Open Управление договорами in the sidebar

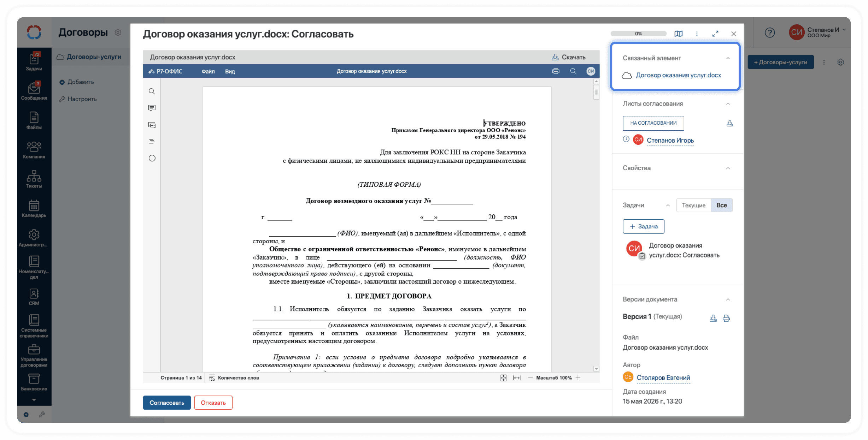point(34,356)
